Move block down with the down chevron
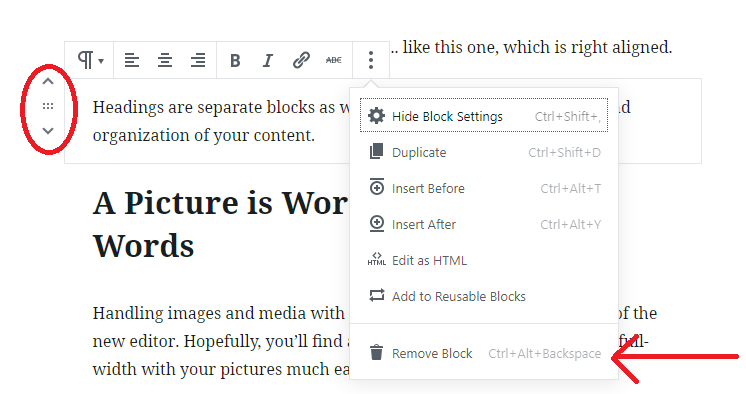Viewport: 746px width, 394px height. 48,130
